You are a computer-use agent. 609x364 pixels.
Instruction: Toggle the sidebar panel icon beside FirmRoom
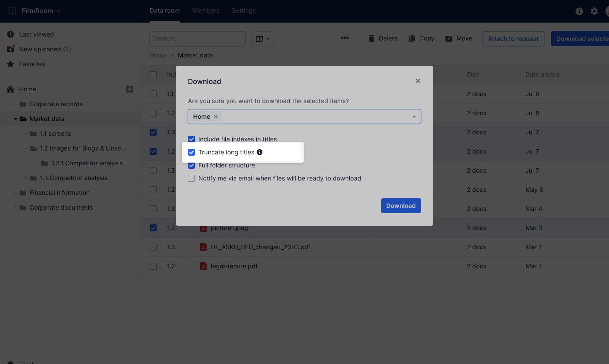click(12, 11)
